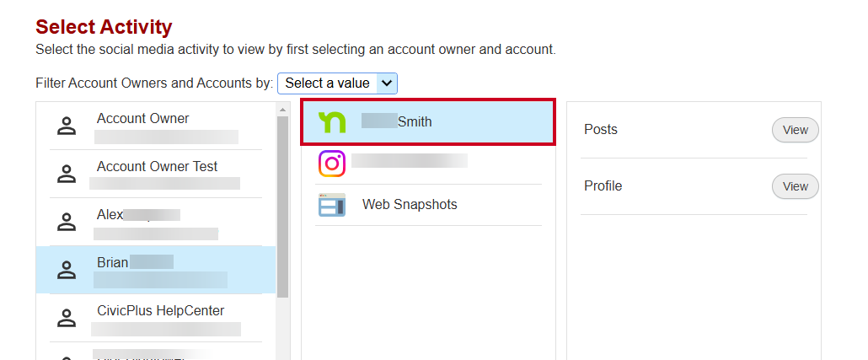The width and height of the screenshot is (868, 360).
Task: Select the Alex account owner
Action: pos(156,222)
